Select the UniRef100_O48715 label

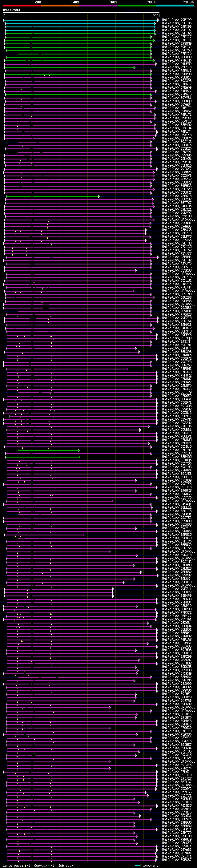coord(177,284)
